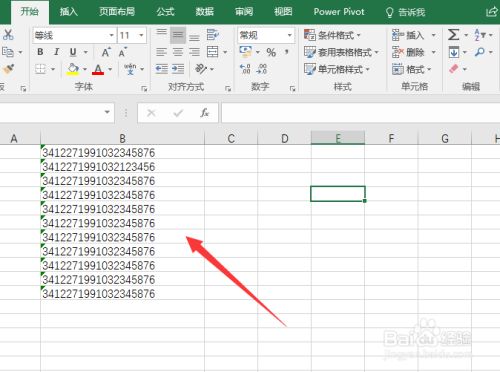This screenshot has height=372, width=500.
Task: Click 删除 delete cells button
Action: (x=408, y=52)
